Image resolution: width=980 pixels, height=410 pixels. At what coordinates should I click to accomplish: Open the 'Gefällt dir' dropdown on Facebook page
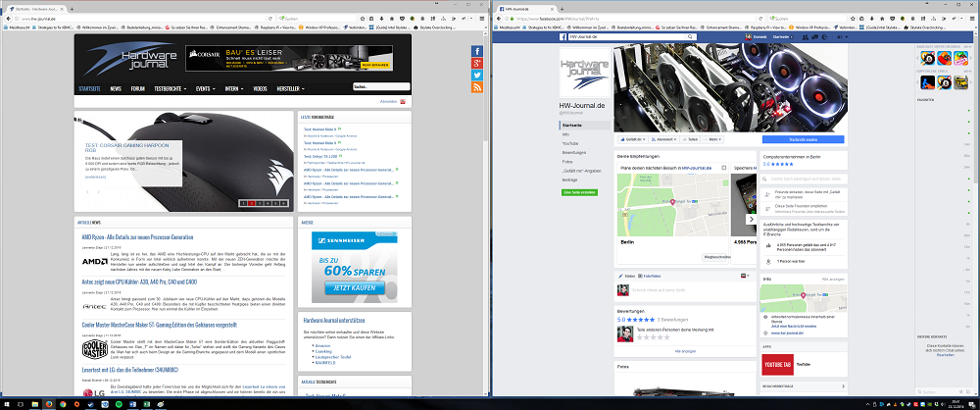632,139
